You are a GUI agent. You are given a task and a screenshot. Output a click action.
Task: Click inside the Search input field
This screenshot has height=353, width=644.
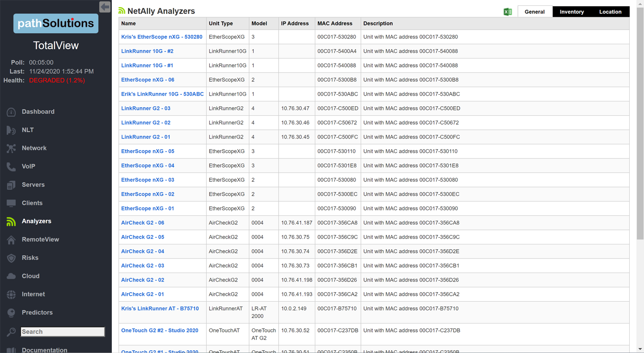63,332
